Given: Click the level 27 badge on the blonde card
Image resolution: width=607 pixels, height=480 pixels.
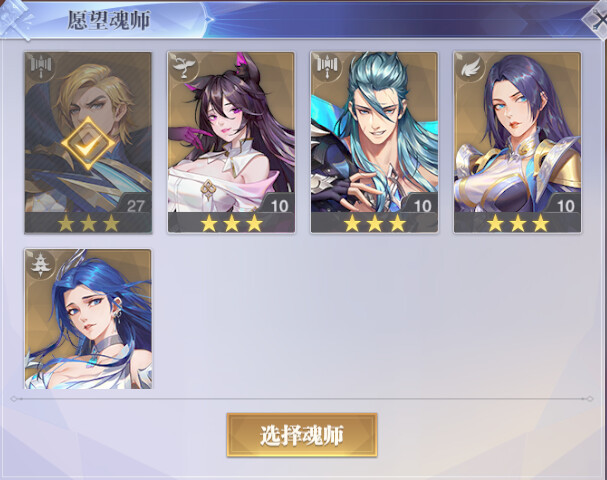Looking at the screenshot, I should click(135, 206).
